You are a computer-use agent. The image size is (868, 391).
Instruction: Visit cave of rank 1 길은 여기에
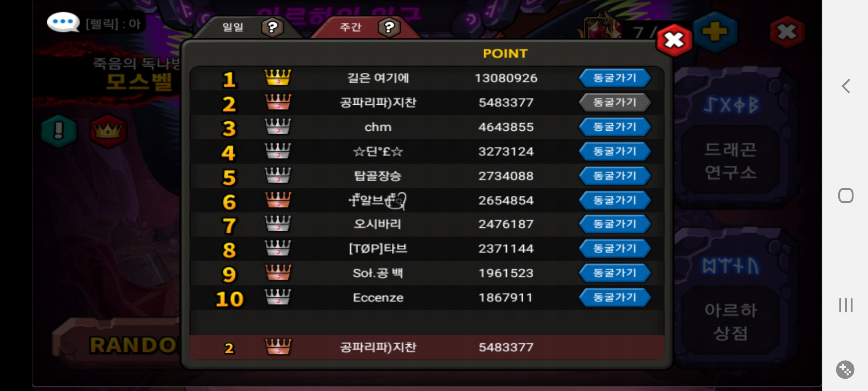tap(615, 78)
